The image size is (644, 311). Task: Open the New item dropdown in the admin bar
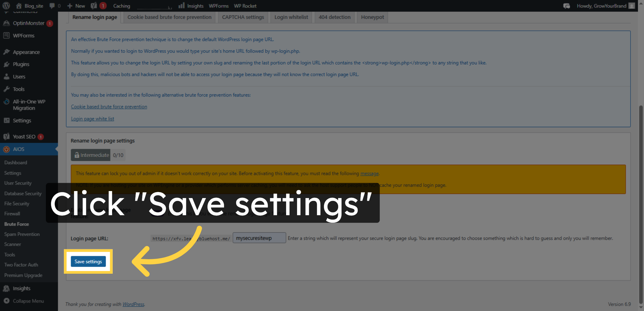coord(76,6)
